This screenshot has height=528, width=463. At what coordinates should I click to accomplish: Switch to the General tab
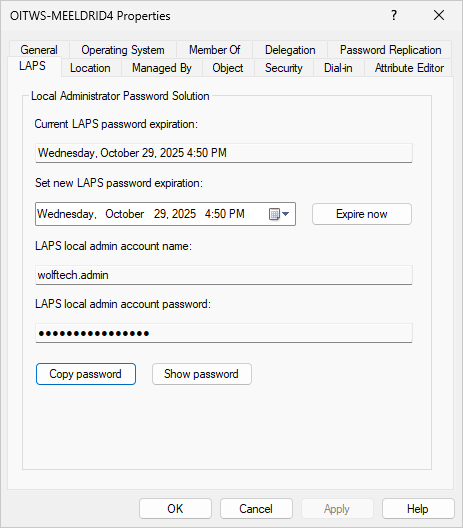[39, 50]
